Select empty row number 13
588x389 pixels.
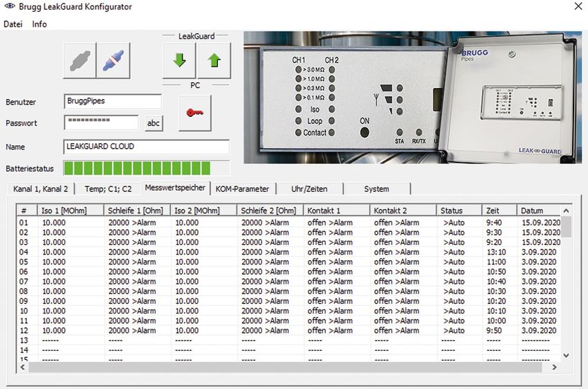24,341
